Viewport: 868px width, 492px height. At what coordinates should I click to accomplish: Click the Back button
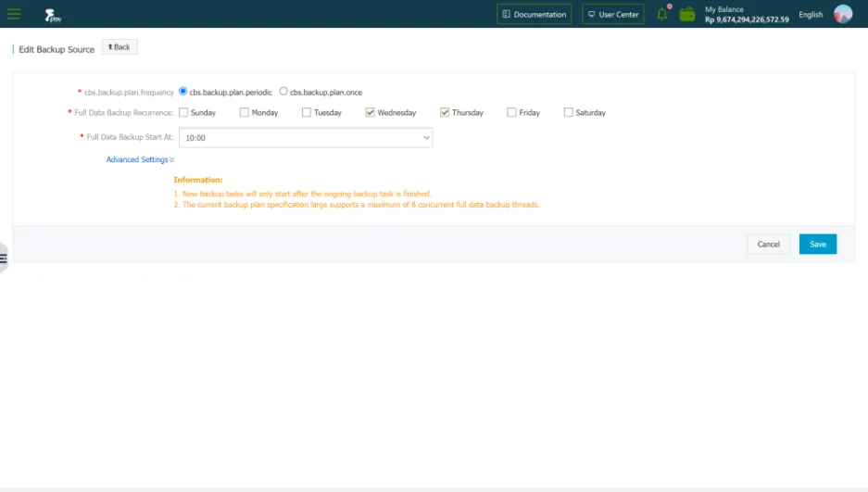(119, 47)
